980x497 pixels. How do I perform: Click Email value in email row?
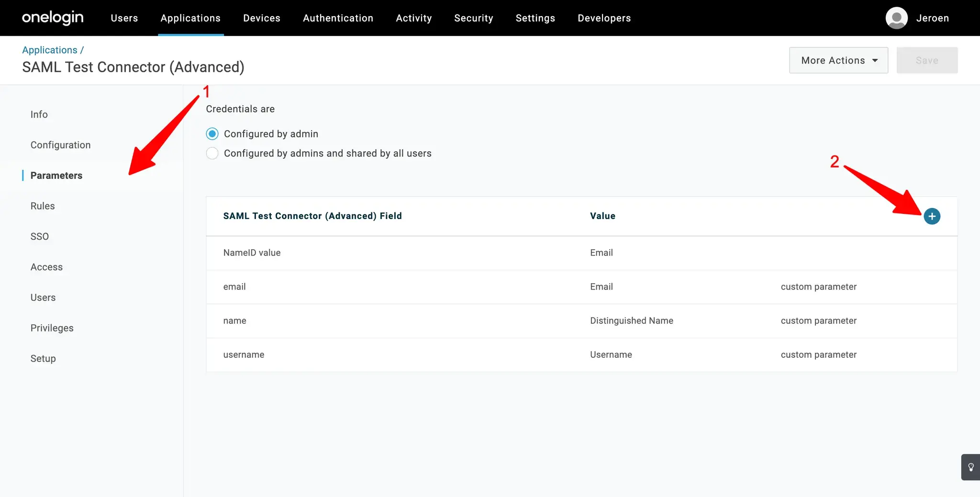pyautogui.click(x=601, y=287)
